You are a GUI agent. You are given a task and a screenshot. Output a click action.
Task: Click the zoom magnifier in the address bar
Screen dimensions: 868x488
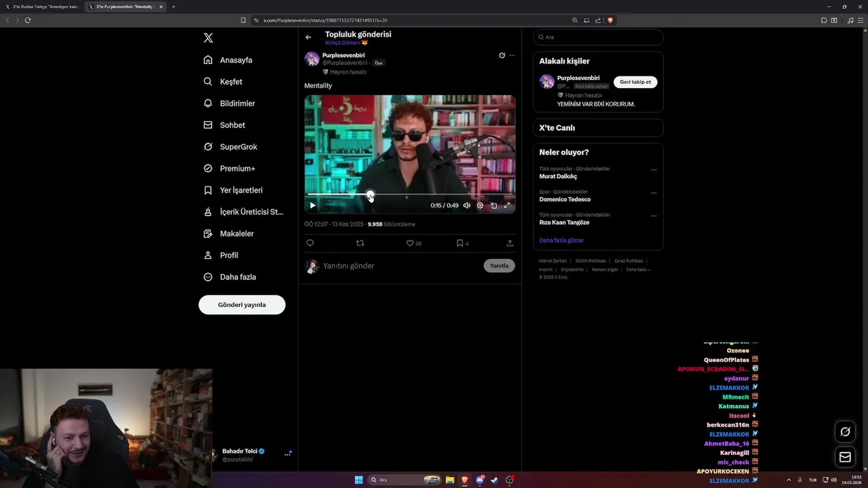[x=575, y=20]
